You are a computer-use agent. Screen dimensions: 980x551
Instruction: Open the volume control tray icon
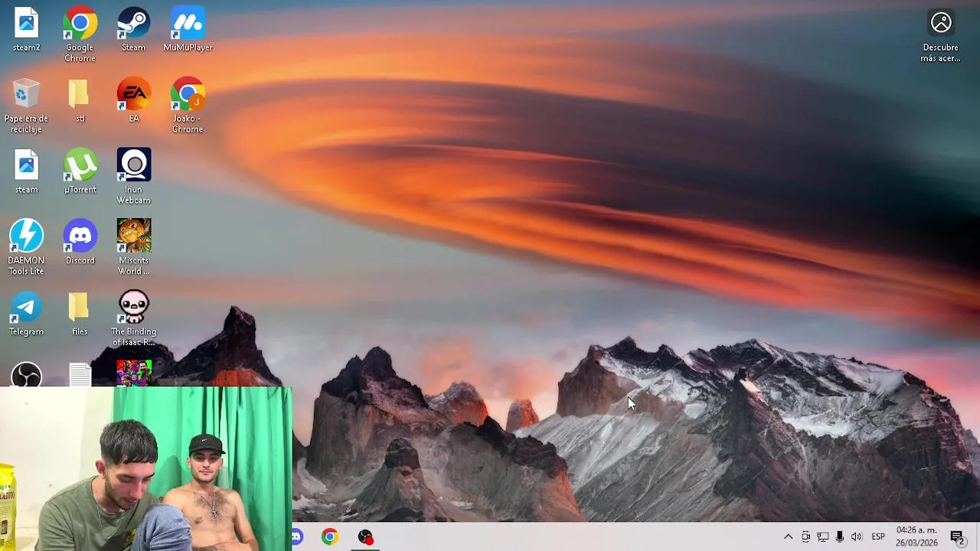pos(857,537)
